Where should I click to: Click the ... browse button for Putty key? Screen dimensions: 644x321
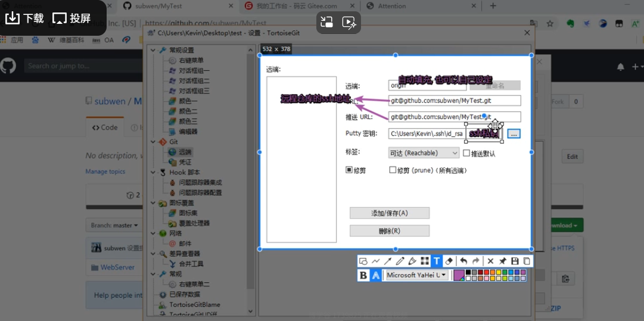(x=514, y=133)
